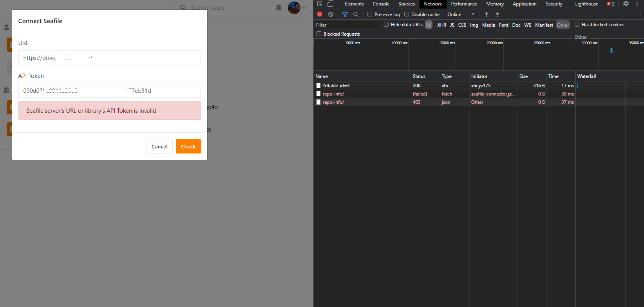Click the inspect element picker icon
This screenshot has width=644, height=307.
click(x=320, y=4)
